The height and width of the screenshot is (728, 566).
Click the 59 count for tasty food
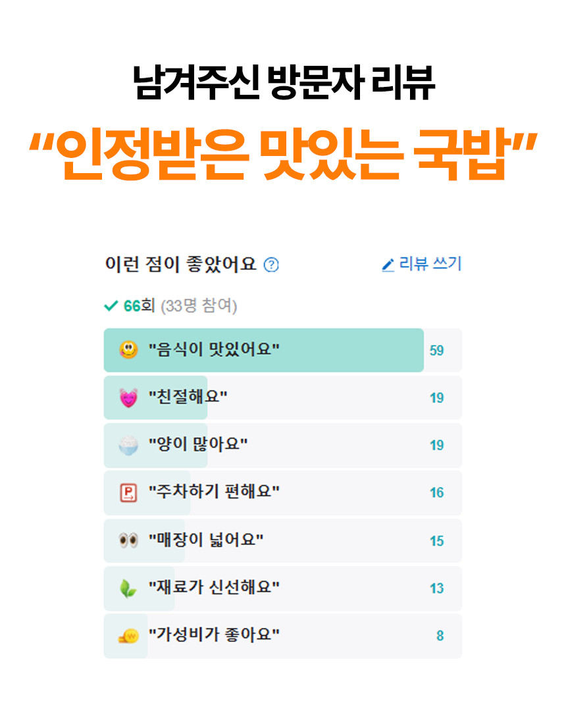436,351
